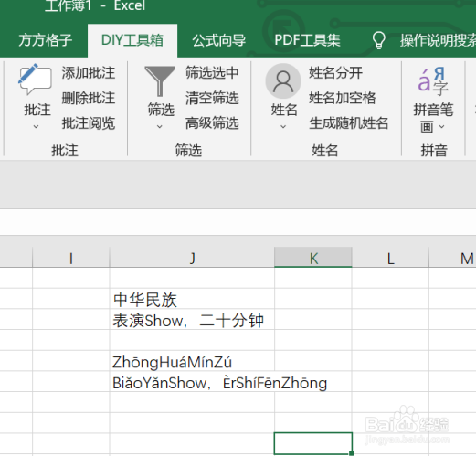Select column I header
Screen dimensions: 476x456
(71, 259)
